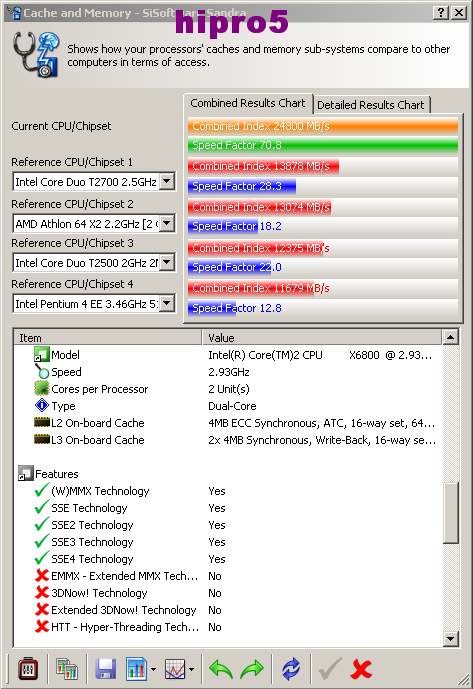Click green check next to SSE4 Technology
This screenshot has width=473, height=689.
click(x=42, y=558)
